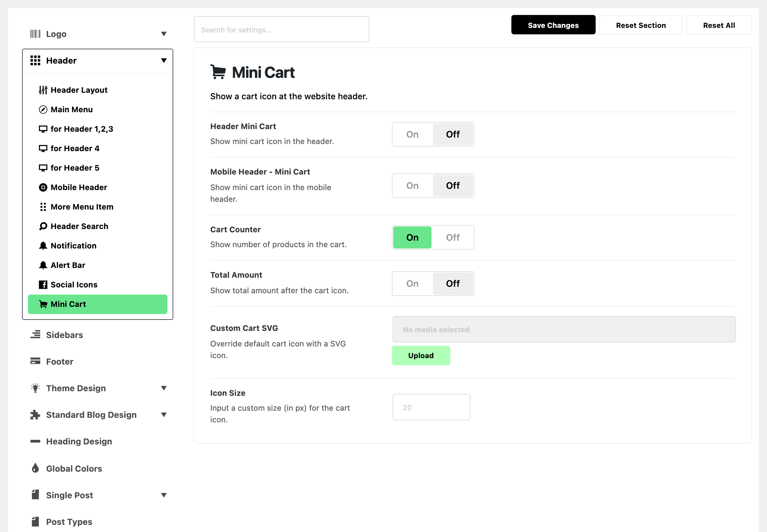The image size is (767, 532).
Task: Expand the Single Post arrow
Action: tap(164, 495)
